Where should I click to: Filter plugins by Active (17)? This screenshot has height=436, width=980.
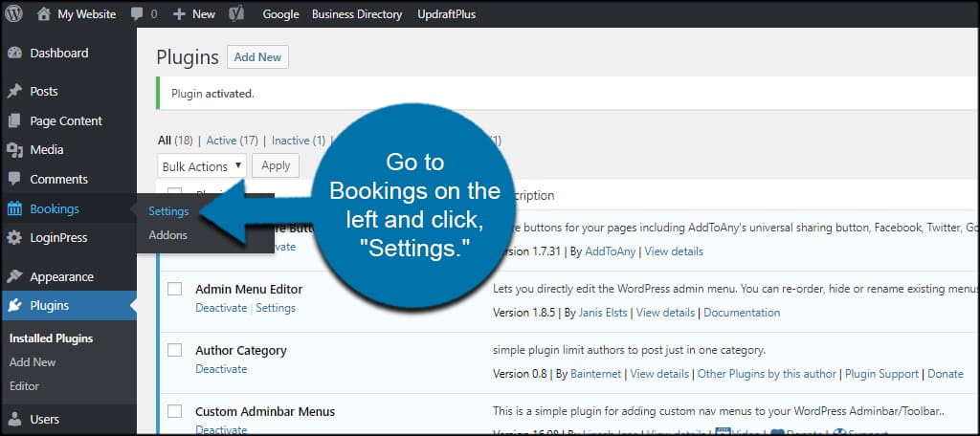click(x=232, y=141)
